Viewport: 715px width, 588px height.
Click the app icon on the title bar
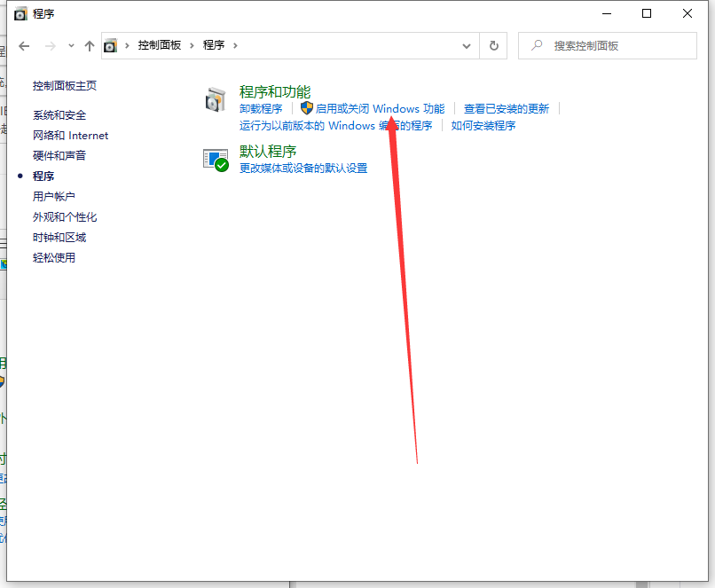click(20, 13)
